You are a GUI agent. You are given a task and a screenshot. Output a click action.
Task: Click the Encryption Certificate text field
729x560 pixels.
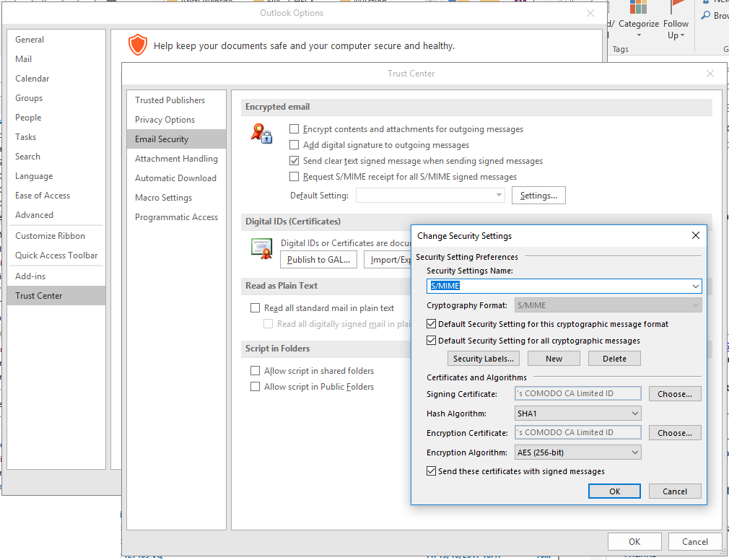pos(578,433)
